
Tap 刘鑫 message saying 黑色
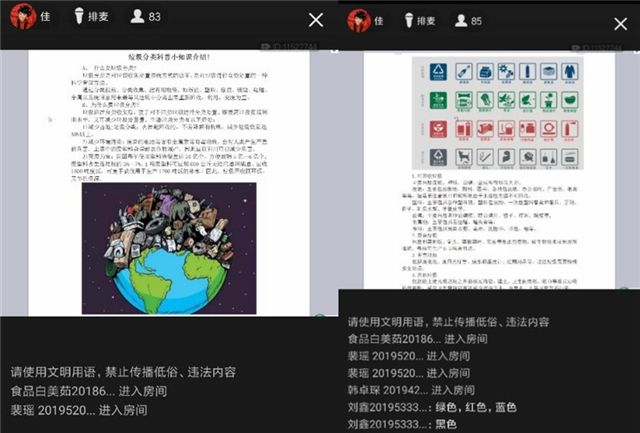tap(402, 424)
